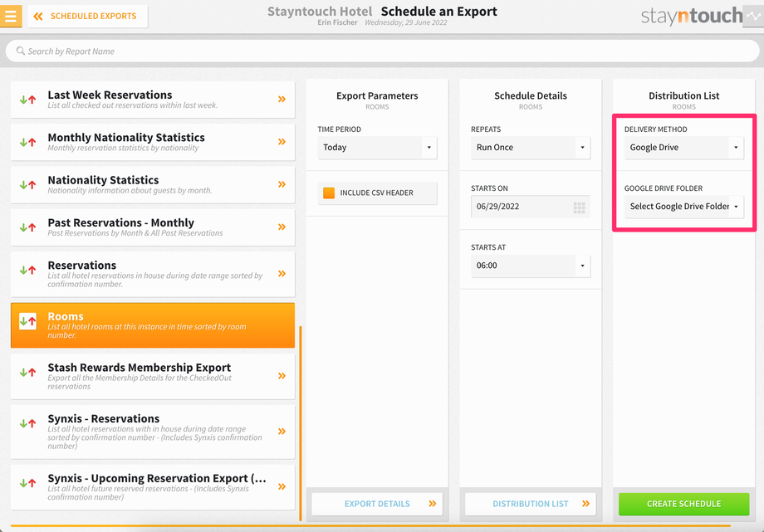Click export arrows icon for Past Reservations - Monthly

pos(27,227)
